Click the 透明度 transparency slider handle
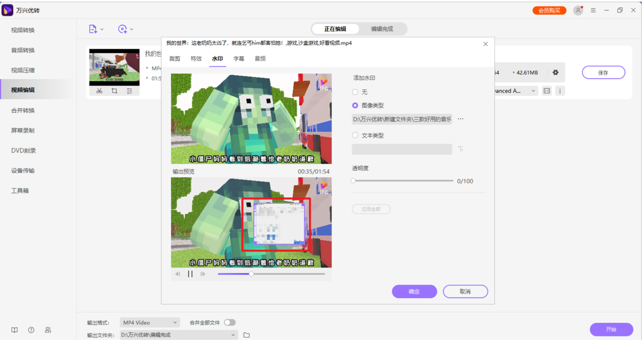 (x=353, y=181)
